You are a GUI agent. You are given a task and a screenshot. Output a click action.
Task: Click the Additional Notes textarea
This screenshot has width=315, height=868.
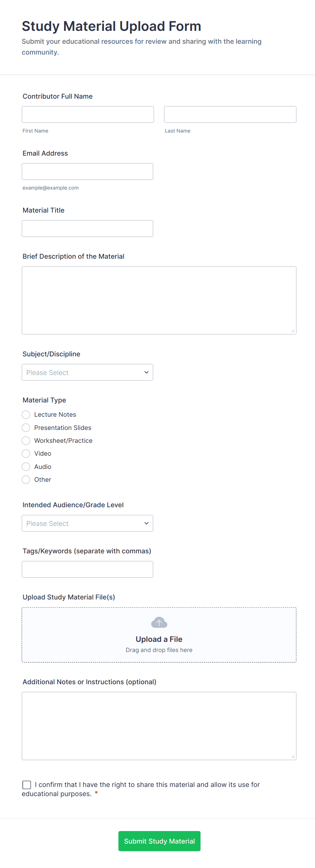pos(159,726)
